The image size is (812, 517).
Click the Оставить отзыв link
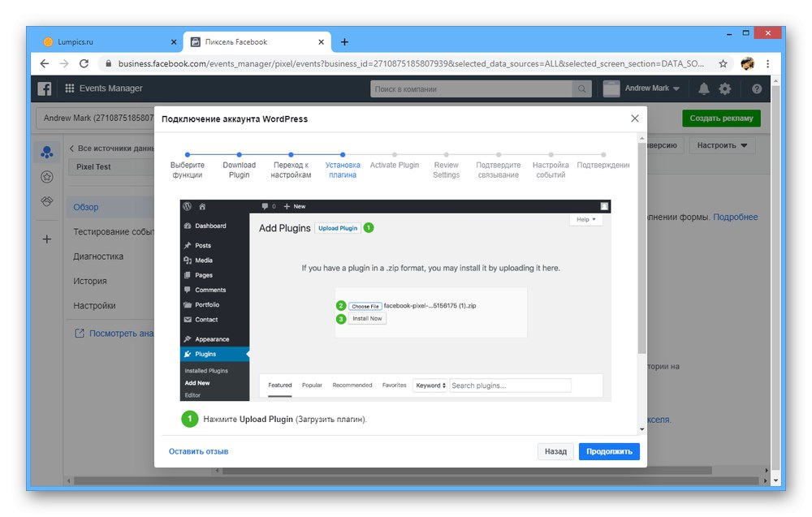198,451
